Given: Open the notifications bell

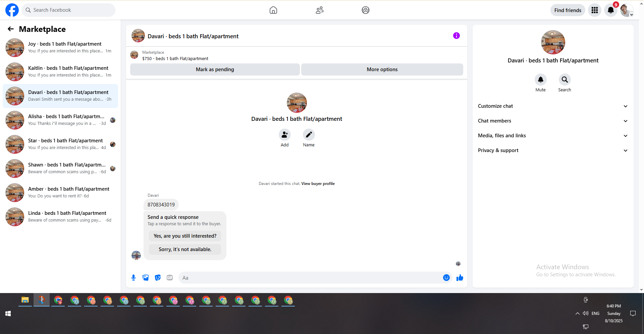Looking at the screenshot, I should pos(611,10).
